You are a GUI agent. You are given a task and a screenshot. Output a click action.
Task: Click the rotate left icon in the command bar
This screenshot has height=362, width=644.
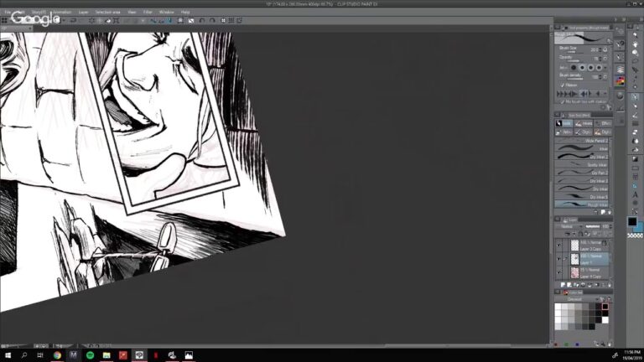[201, 20]
